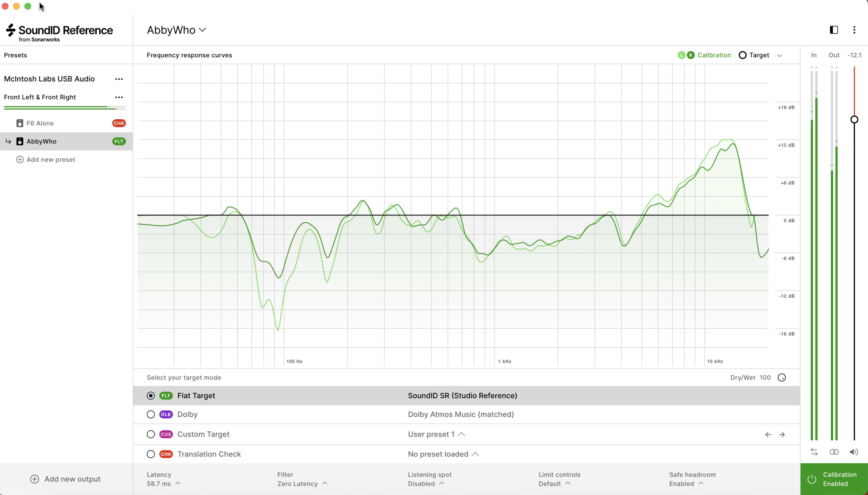Expand the Latency 58.7 ms setting

pos(164,479)
